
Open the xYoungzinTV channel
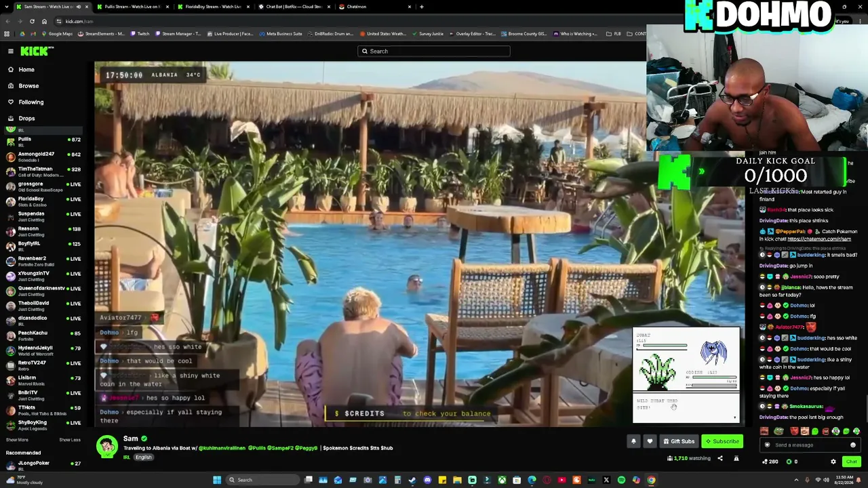coord(43,275)
